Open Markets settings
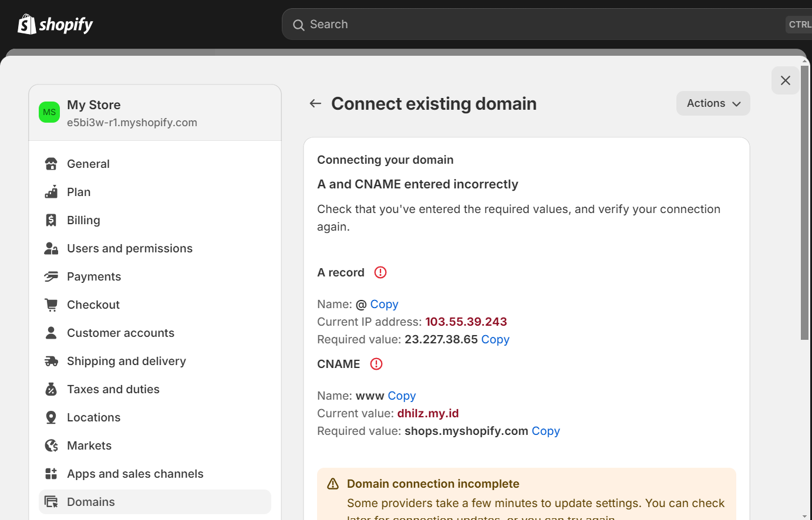 click(155, 445)
